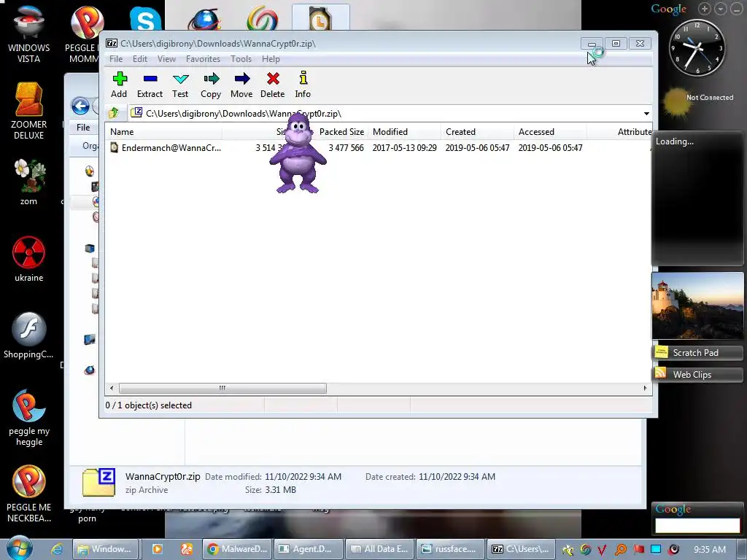Launch Internet Explorer from Quick Launch
The height and width of the screenshot is (560, 747).
57,549
